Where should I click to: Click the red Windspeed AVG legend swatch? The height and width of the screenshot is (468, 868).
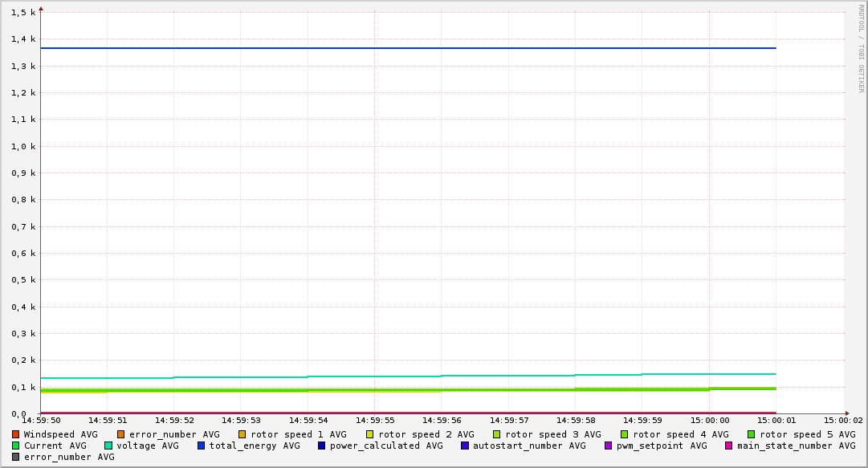(16, 434)
